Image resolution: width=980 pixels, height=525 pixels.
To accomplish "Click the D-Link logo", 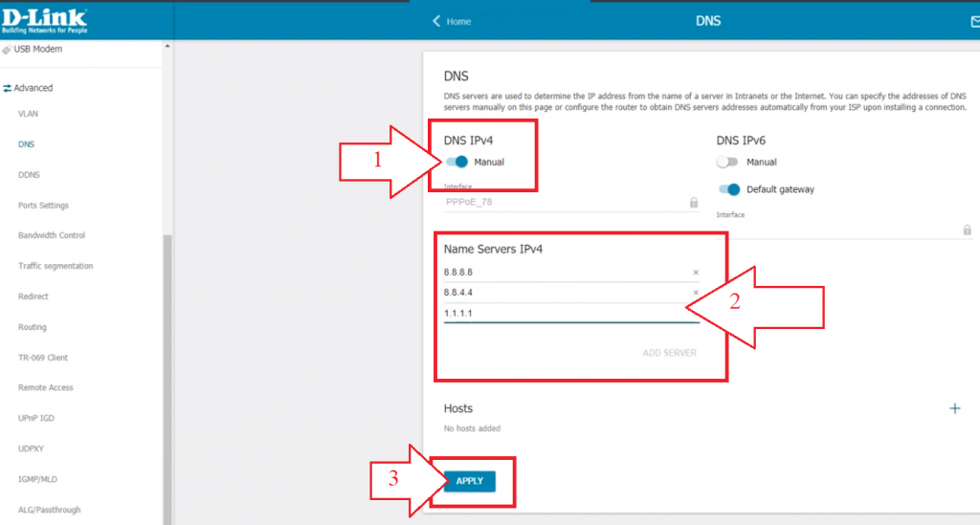I will [44, 21].
